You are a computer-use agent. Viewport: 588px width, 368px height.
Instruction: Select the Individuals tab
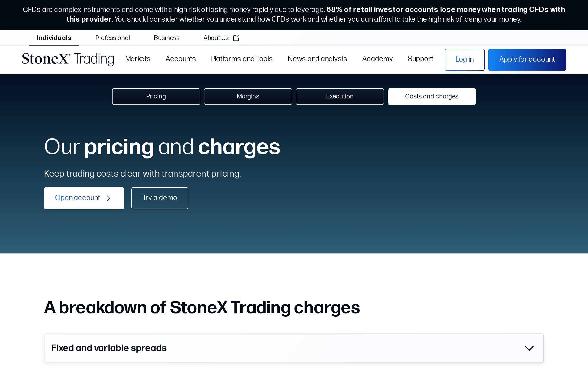pos(54,38)
